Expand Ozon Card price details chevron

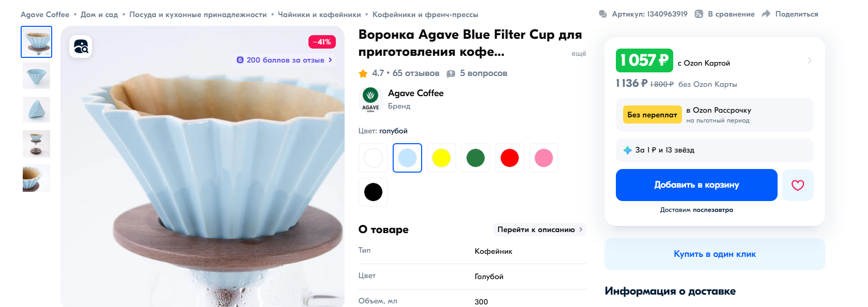pos(810,60)
